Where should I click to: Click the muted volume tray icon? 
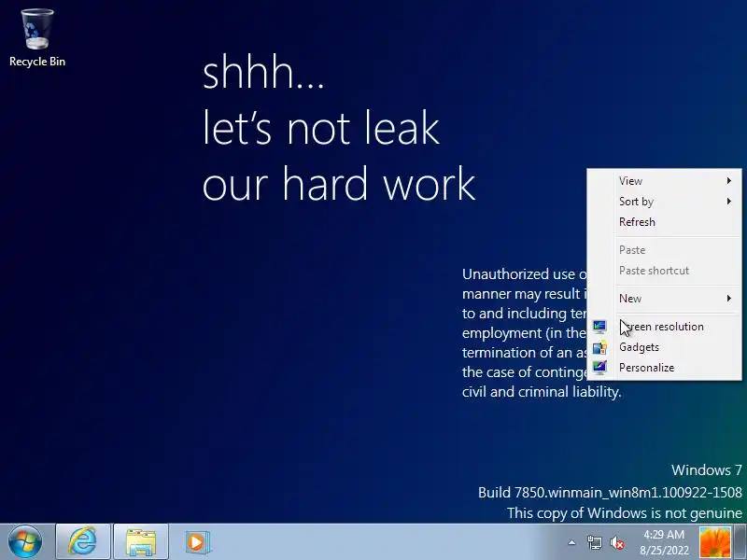617,542
